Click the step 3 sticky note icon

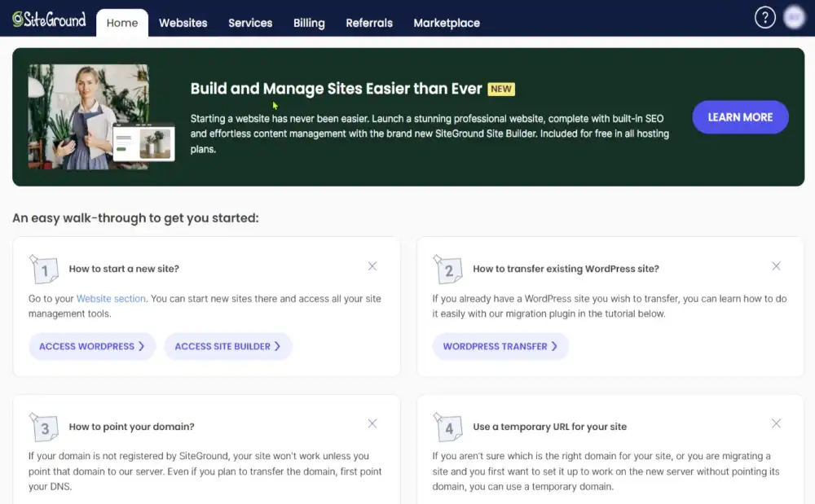pyautogui.click(x=44, y=427)
